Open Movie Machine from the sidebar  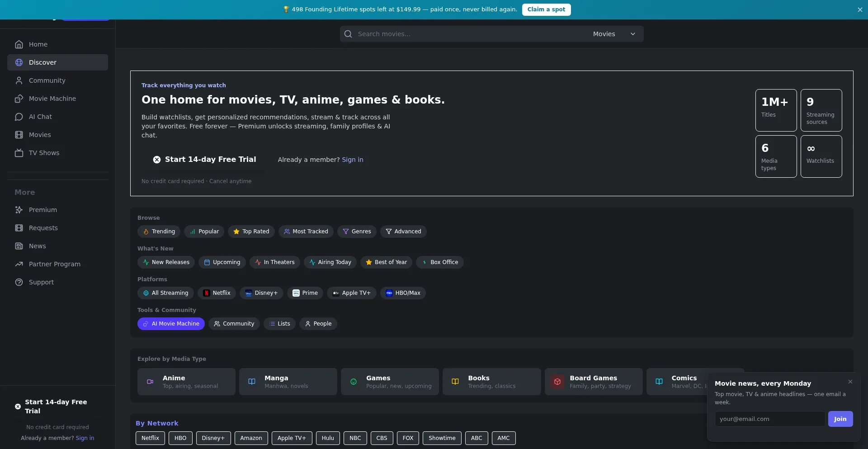(x=57, y=99)
